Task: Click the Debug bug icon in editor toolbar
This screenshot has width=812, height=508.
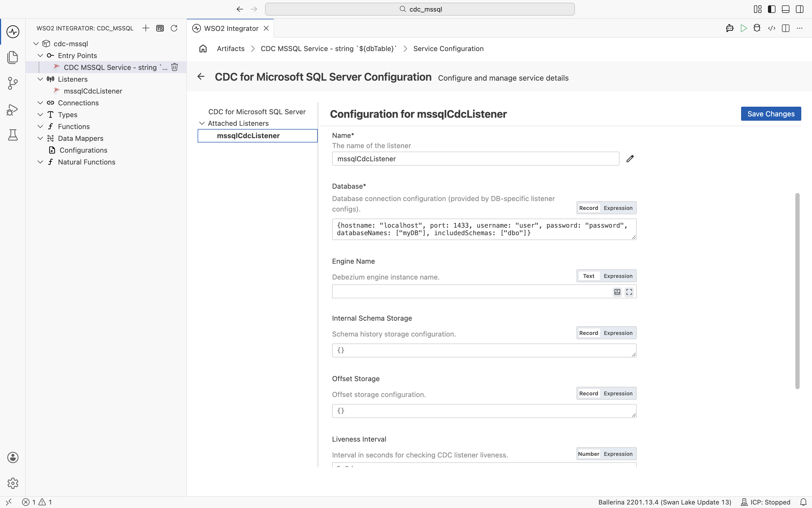Action: [757, 28]
